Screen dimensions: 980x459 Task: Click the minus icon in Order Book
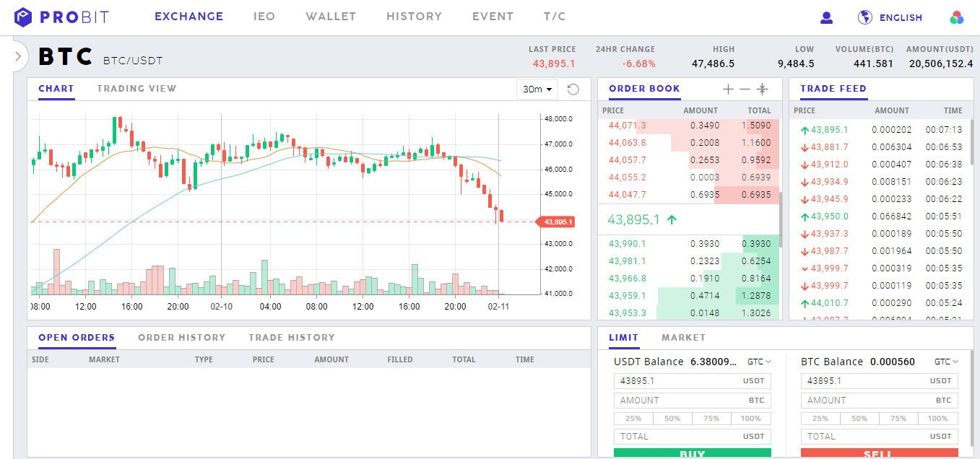745,89
